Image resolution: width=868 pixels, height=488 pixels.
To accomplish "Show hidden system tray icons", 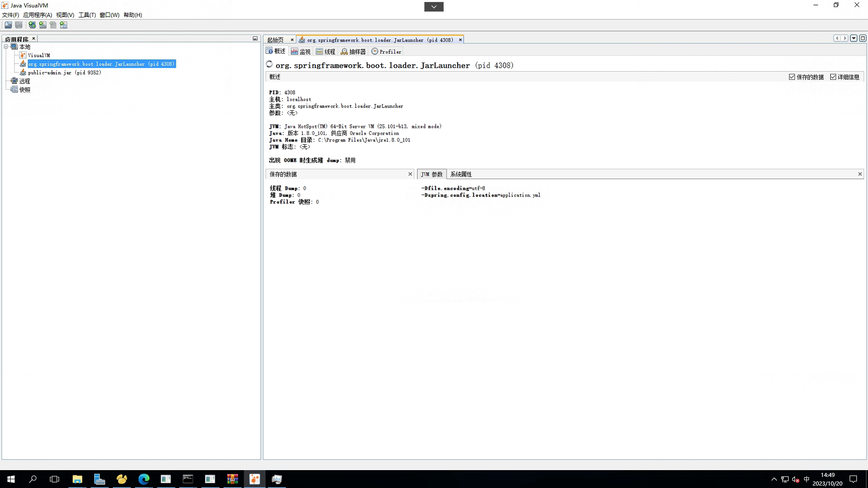I will [x=774, y=479].
